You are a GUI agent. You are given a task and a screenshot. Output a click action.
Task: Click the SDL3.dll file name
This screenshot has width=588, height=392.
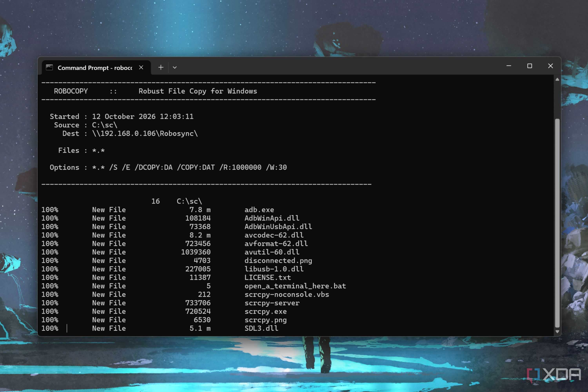point(261,328)
